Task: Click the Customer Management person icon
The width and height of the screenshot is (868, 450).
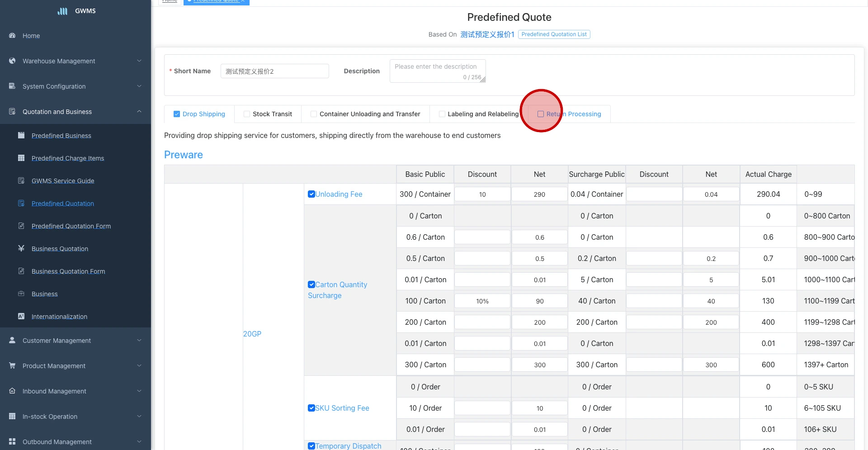Action: (12, 340)
